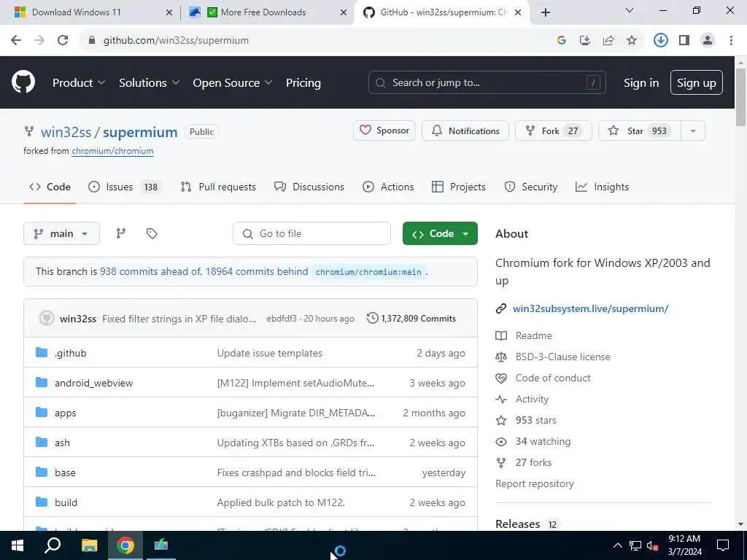The height and width of the screenshot is (560, 747).
Task: Open Windows taskbar search
Action: click(x=53, y=545)
